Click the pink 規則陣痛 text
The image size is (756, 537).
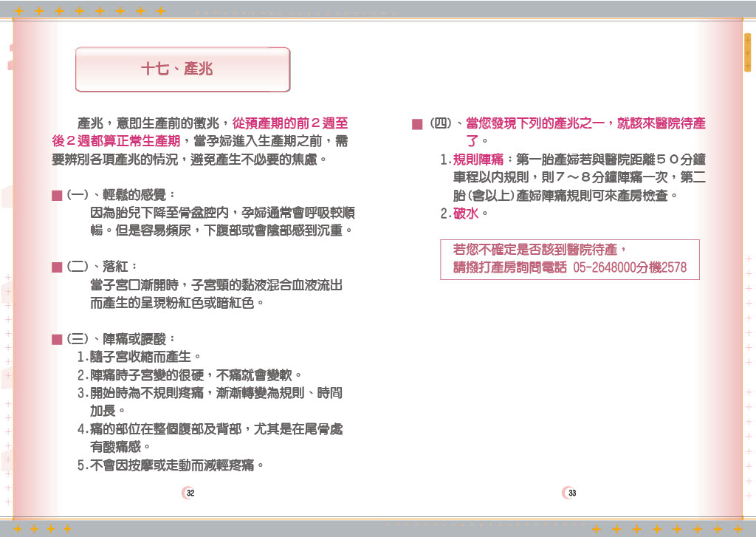click(478, 160)
